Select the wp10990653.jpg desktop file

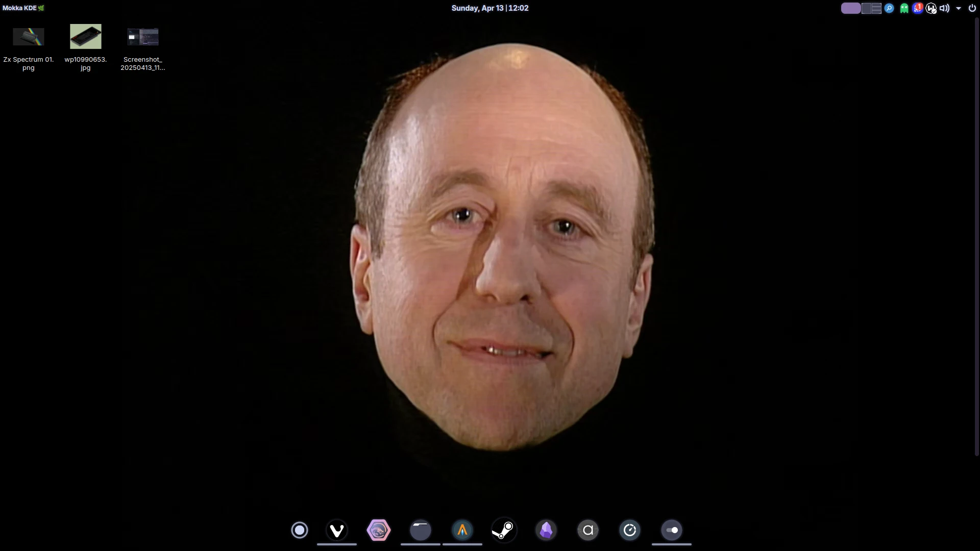point(86,47)
